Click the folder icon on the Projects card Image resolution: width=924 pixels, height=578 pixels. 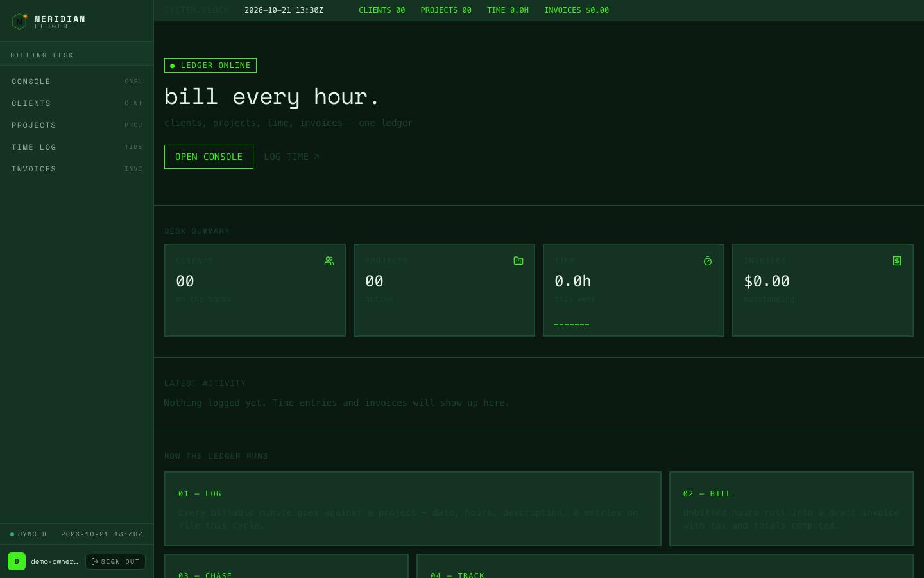click(518, 261)
